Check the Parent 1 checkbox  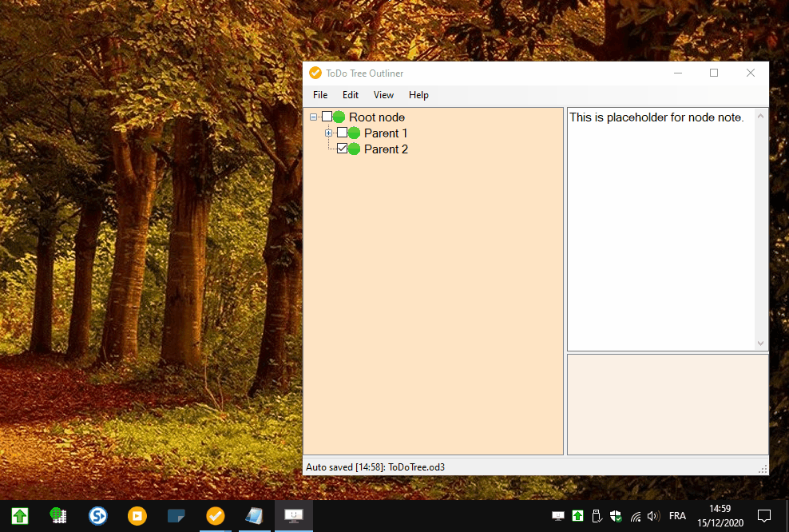(342, 133)
